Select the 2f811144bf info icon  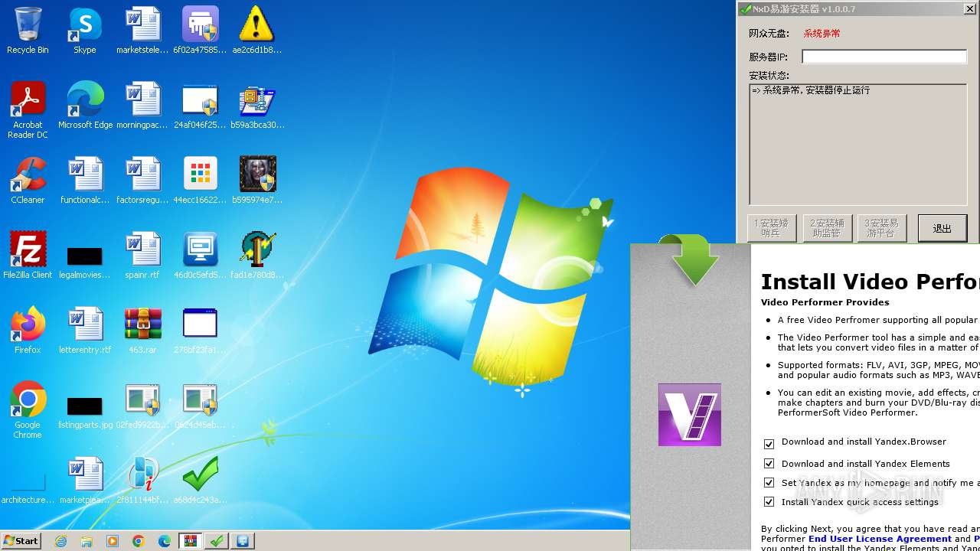pos(142,481)
